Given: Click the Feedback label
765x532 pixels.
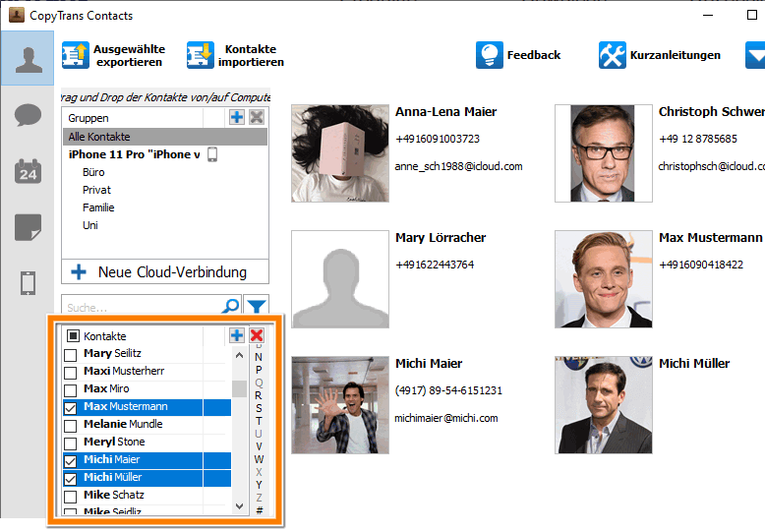Looking at the screenshot, I should coord(534,55).
